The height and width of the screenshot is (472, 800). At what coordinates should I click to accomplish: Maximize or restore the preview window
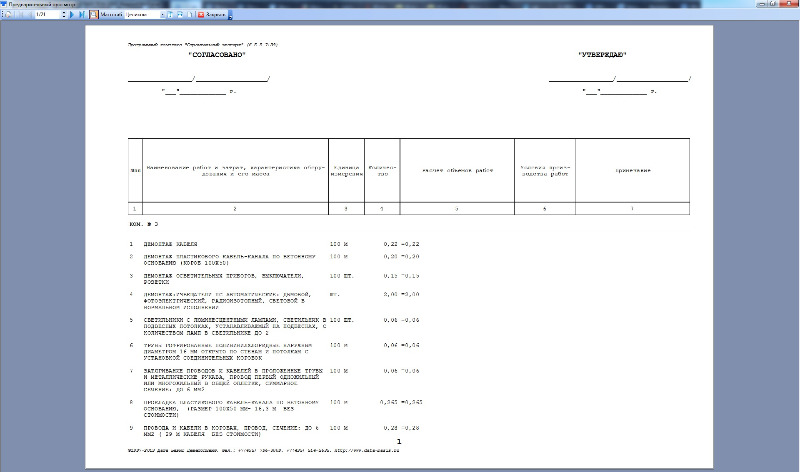click(x=773, y=4)
